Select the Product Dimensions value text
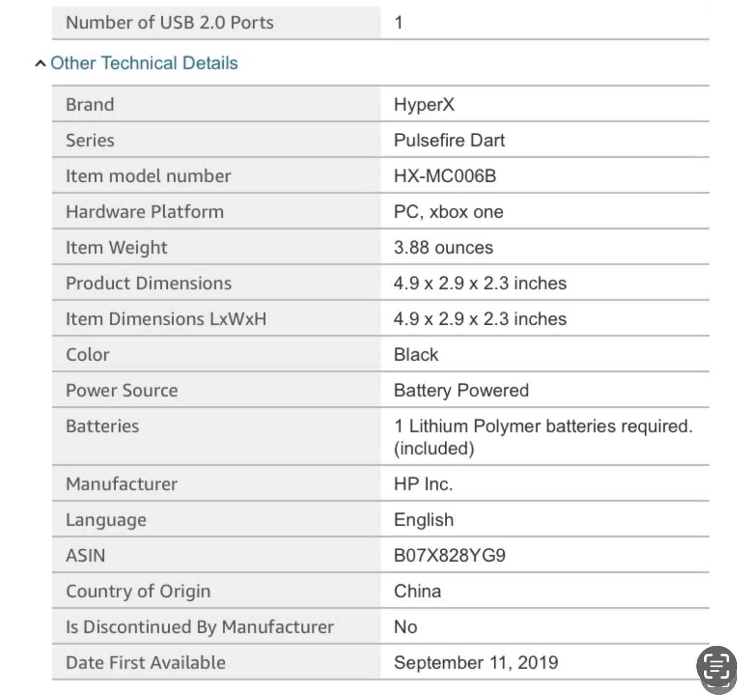This screenshot has width=749, height=700. 480,283
